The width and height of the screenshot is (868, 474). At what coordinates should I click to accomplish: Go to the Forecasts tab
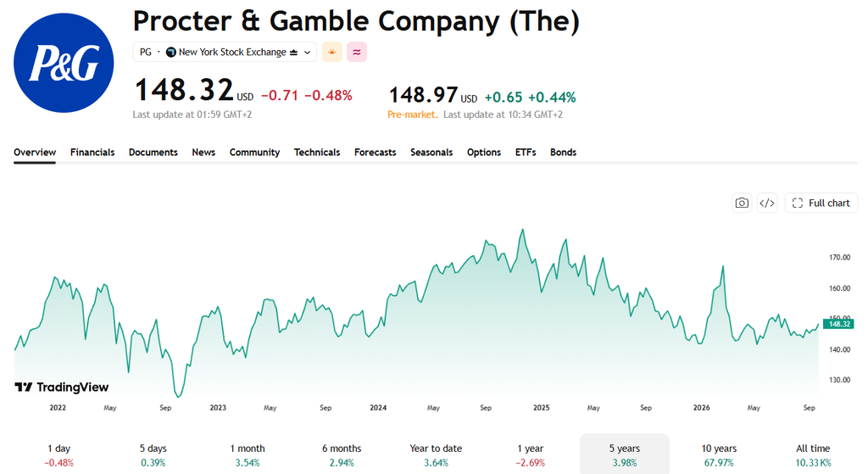point(376,153)
